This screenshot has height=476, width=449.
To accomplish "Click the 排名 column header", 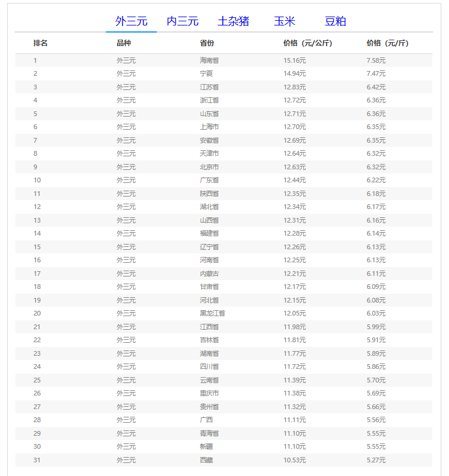I will click(40, 43).
